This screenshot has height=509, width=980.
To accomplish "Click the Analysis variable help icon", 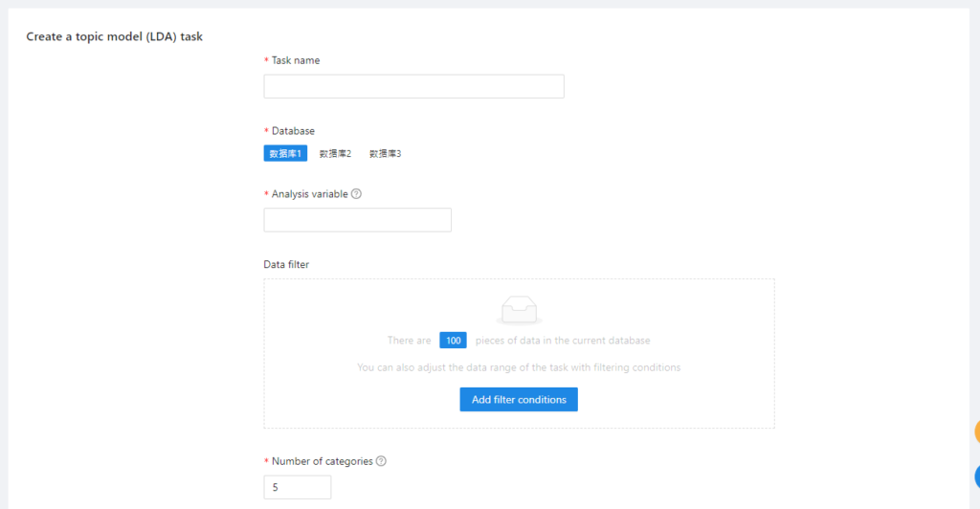I will click(x=356, y=193).
